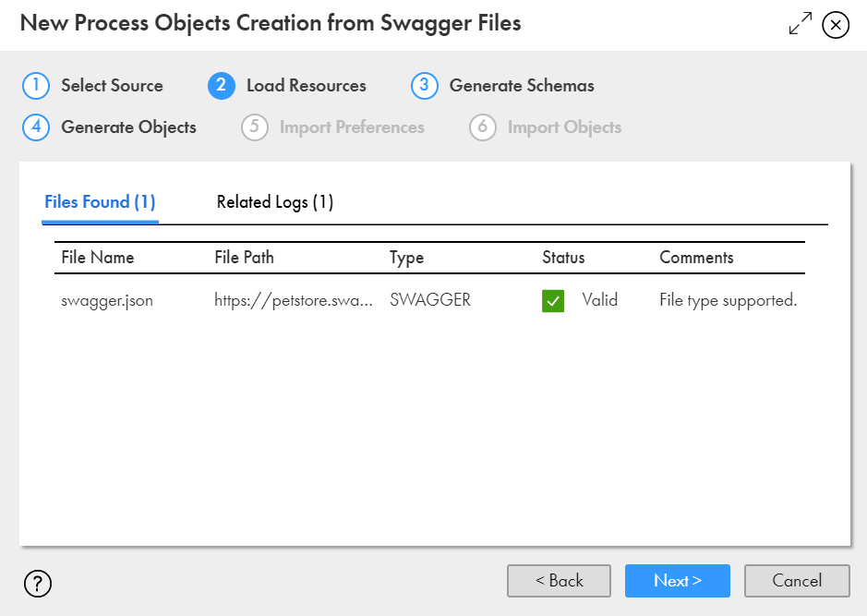Click the SWAGGER type cell

(430, 300)
